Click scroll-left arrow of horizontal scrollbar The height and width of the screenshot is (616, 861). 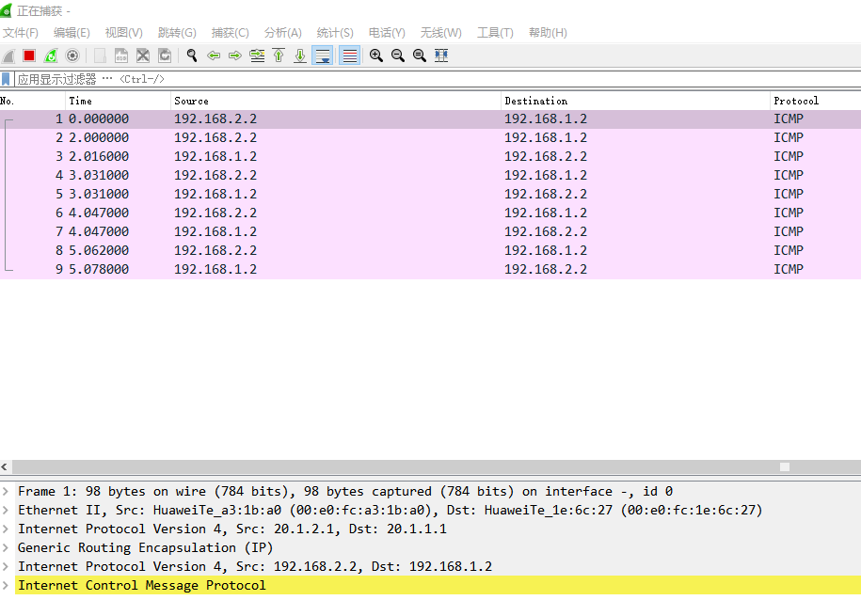[5, 466]
